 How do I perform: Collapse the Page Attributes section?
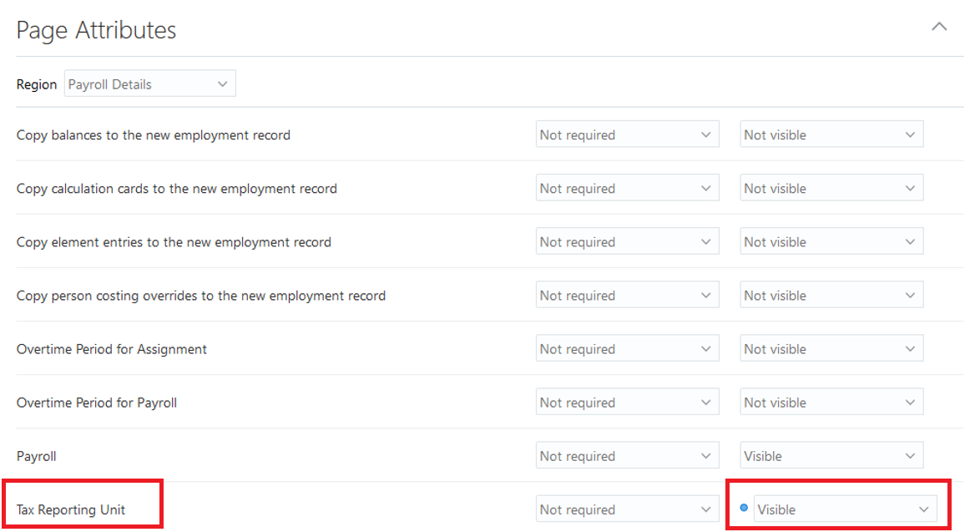pyautogui.click(x=939, y=28)
